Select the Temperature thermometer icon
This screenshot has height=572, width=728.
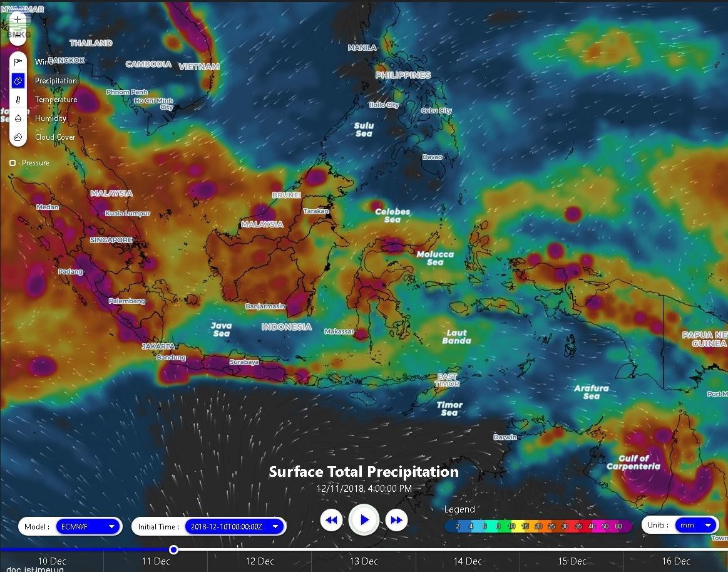pyautogui.click(x=18, y=99)
